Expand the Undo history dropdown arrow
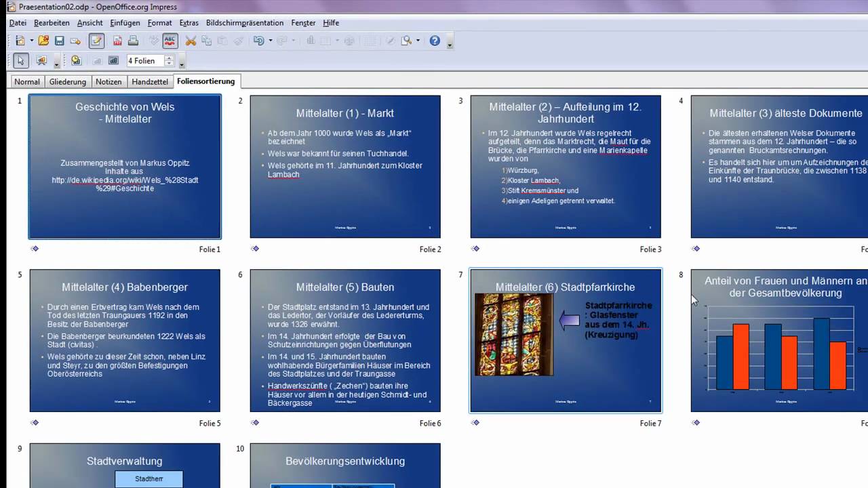Image resolution: width=868 pixels, height=488 pixels. coord(270,41)
